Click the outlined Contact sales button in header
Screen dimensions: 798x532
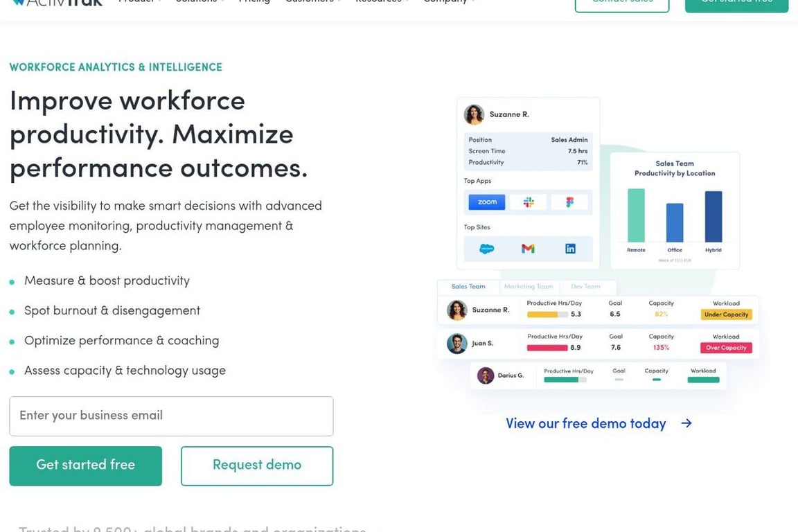pos(622,3)
